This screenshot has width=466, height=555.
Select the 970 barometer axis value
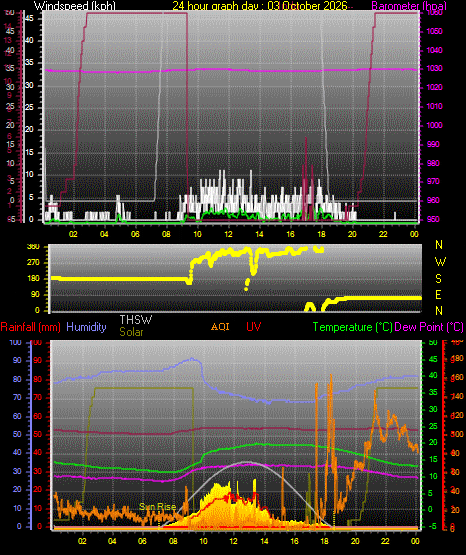(x=433, y=182)
